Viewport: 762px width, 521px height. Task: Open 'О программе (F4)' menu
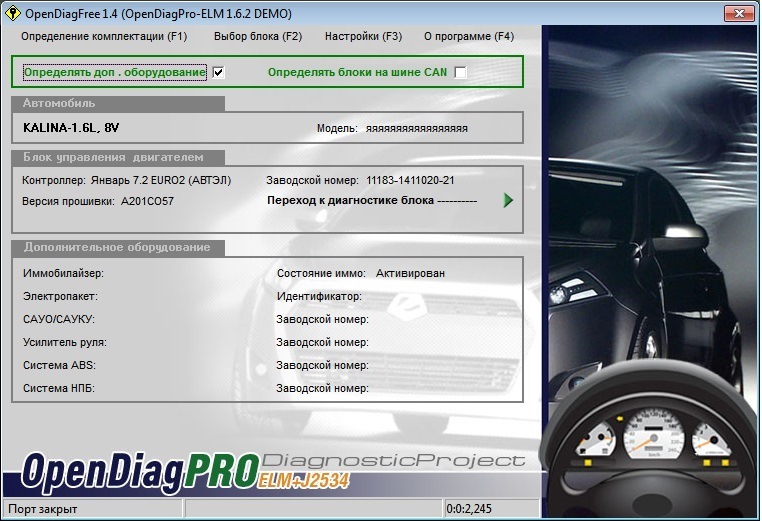tap(469, 36)
